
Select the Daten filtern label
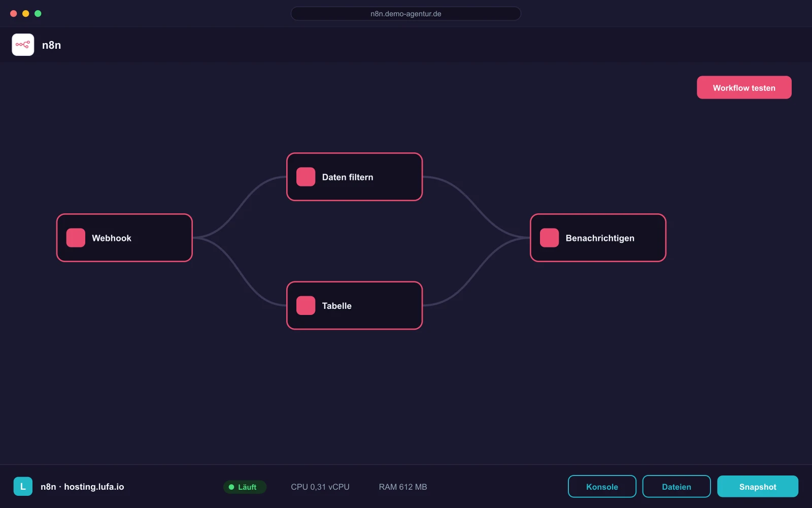point(348,177)
